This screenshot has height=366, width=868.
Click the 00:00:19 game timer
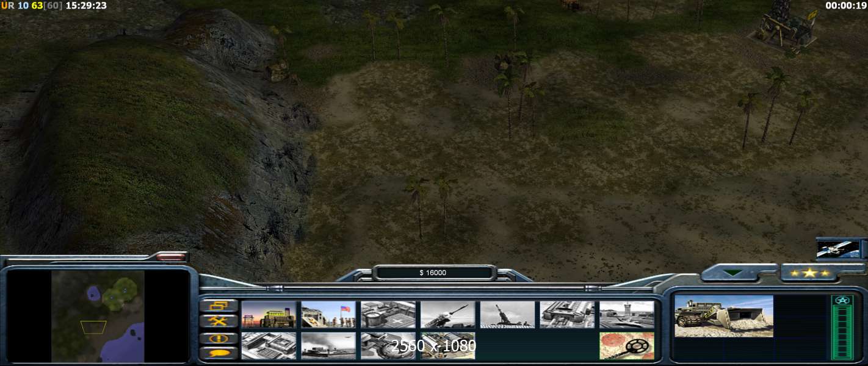(846, 5)
